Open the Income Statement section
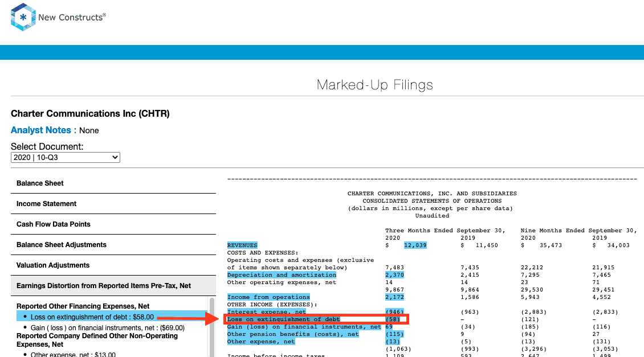 (113, 204)
